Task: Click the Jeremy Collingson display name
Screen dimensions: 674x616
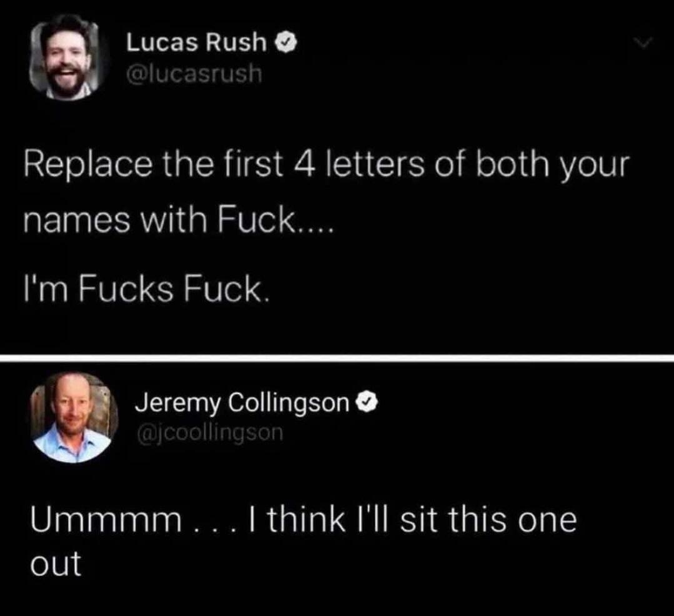Action: pyautogui.click(x=243, y=404)
